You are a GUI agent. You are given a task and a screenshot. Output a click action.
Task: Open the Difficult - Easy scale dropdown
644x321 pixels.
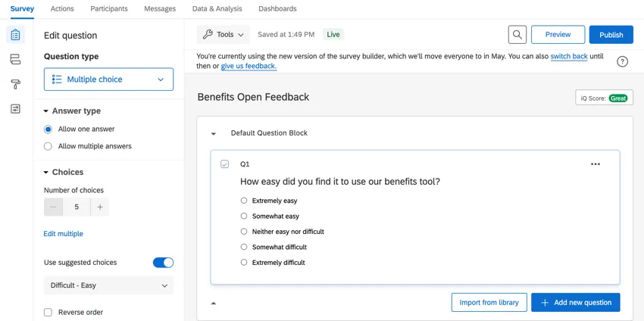108,285
